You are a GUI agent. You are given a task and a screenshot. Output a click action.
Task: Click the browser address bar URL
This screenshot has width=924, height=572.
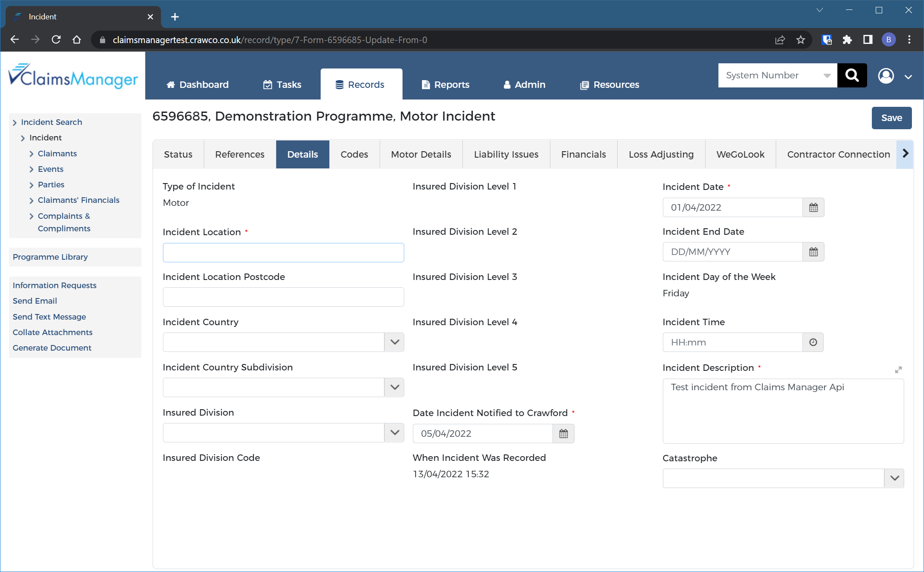(270, 40)
